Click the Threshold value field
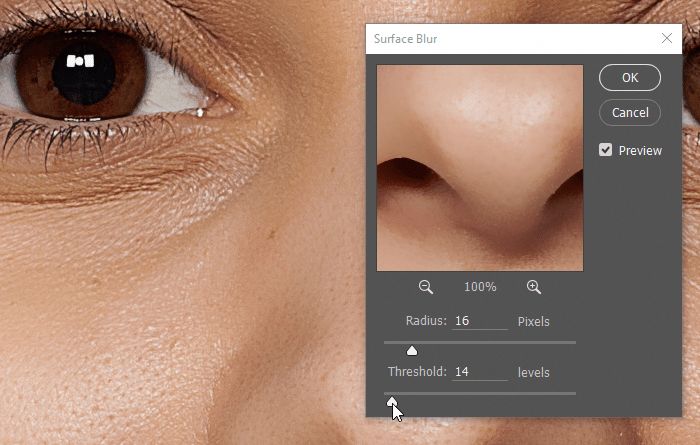The width and height of the screenshot is (700, 445). click(x=479, y=372)
